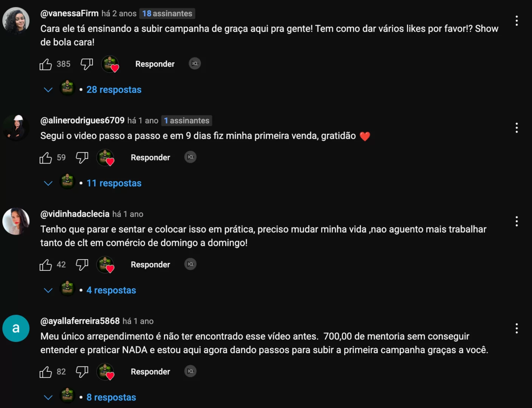Open three-dot menu on @vidinhadaclecia comment
The height and width of the screenshot is (408, 532).
517,221
